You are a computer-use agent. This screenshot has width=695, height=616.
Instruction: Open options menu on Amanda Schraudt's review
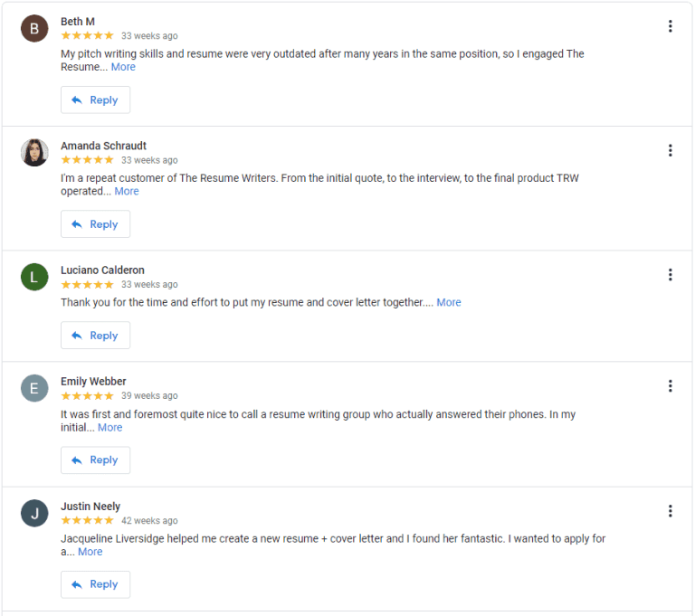pos(670,150)
